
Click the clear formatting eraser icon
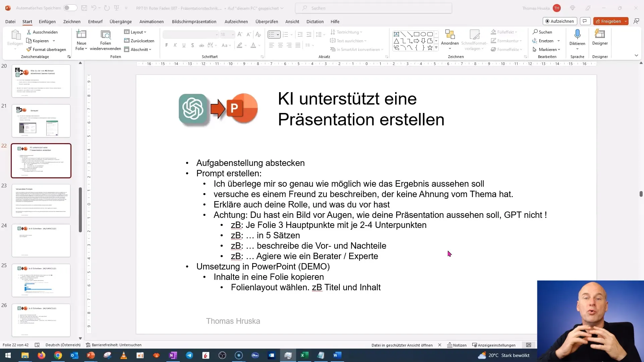pos(258,35)
